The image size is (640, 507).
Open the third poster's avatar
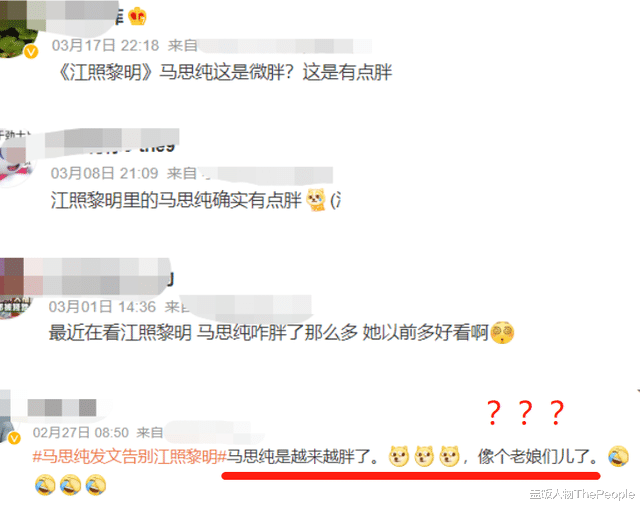pyautogui.click(x=16, y=288)
